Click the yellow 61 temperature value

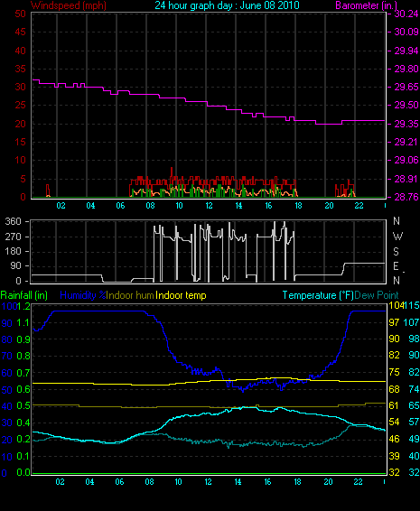(x=394, y=405)
